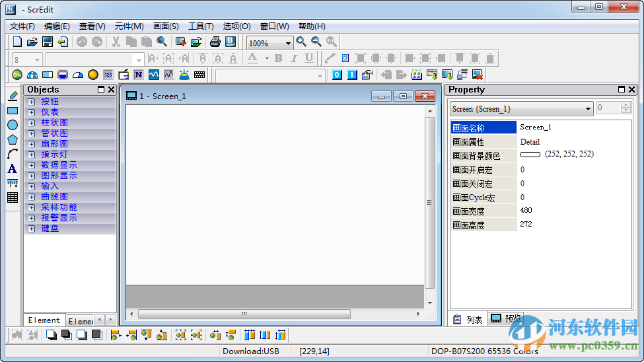Click the Print icon

[215, 42]
